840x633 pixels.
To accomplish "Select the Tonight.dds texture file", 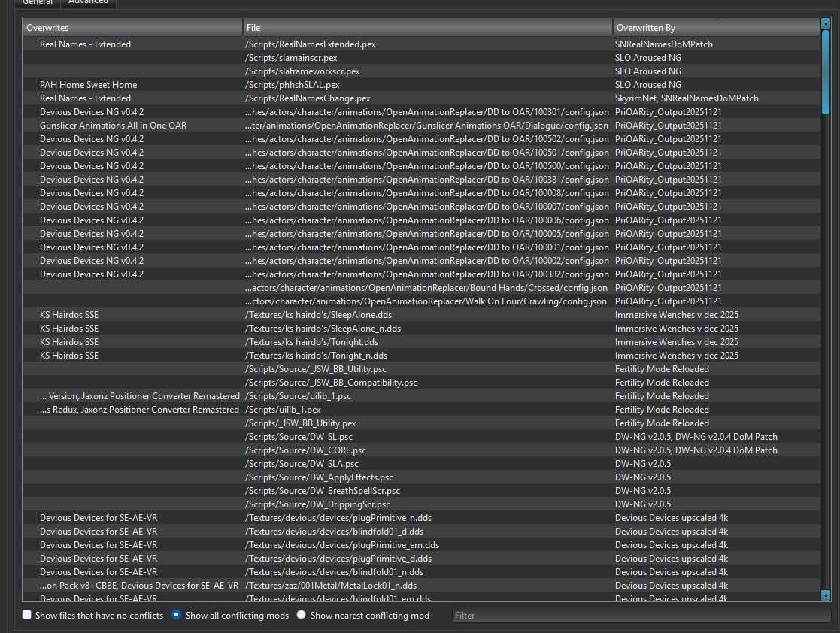I will coord(312,341).
